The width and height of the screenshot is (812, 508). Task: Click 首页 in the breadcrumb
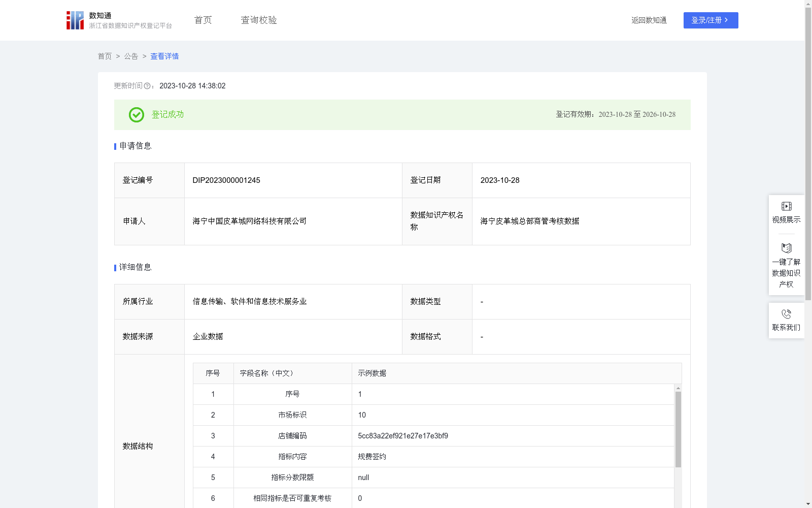coord(105,56)
